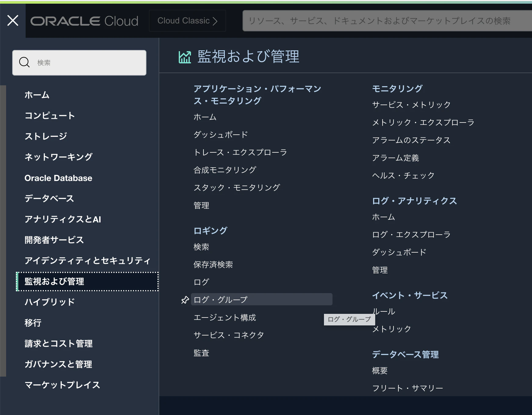This screenshot has height=415, width=532.
Task: Open アラームのステータス link
Action: pyautogui.click(x=411, y=140)
